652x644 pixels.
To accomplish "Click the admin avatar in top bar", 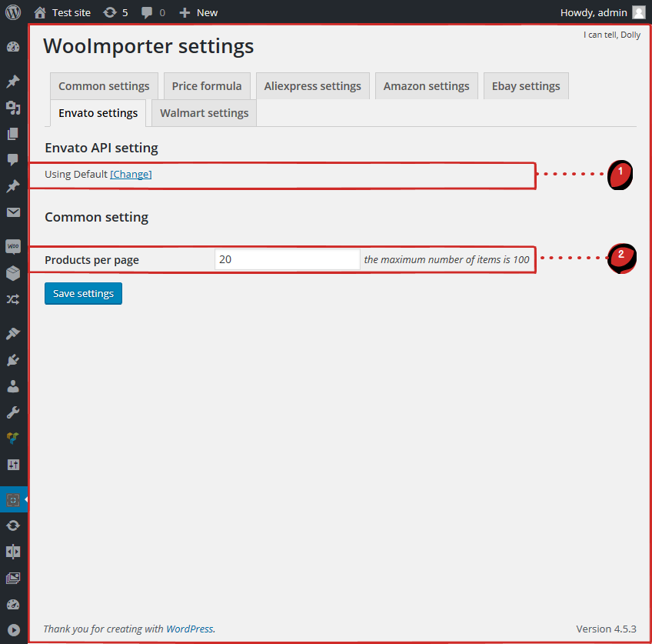I will tap(639, 12).
